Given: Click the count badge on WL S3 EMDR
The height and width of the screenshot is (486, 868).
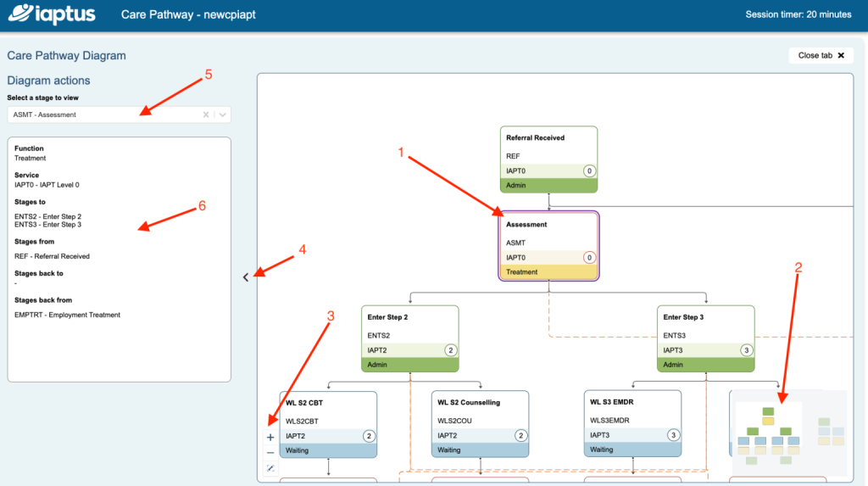Looking at the screenshot, I should click(673, 435).
